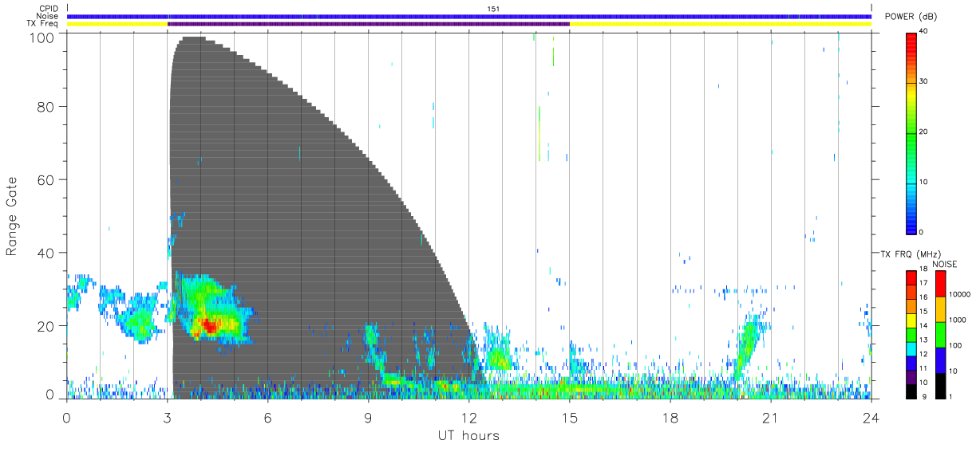Screen dimensions: 980x452
Task: Click the red power peak near hour 4
Action: click(209, 325)
